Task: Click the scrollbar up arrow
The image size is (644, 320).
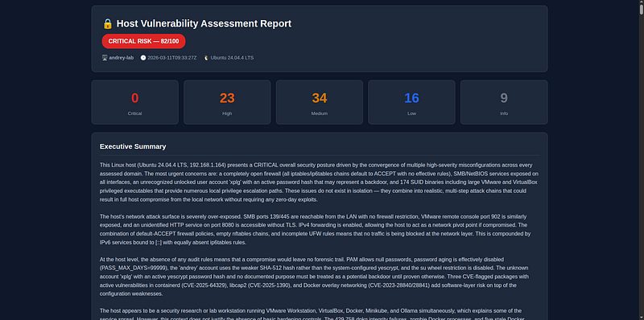Action: [x=641, y=2]
